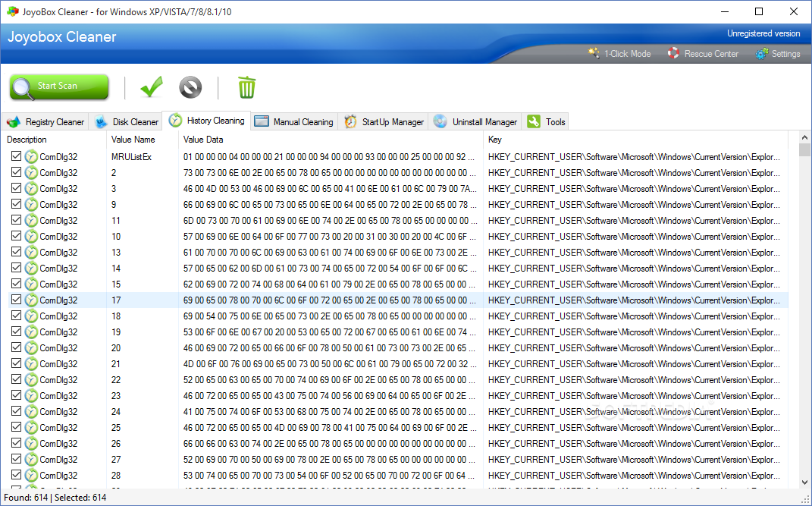This screenshot has width=812, height=506.
Task: Click the Rescue Center lifebuoy icon
Action: click(x=673, y=53)
